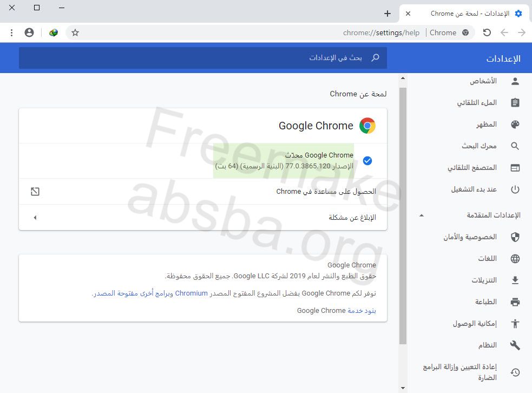Click the search icon beside محرك البحث

click(x=515, y=146)
